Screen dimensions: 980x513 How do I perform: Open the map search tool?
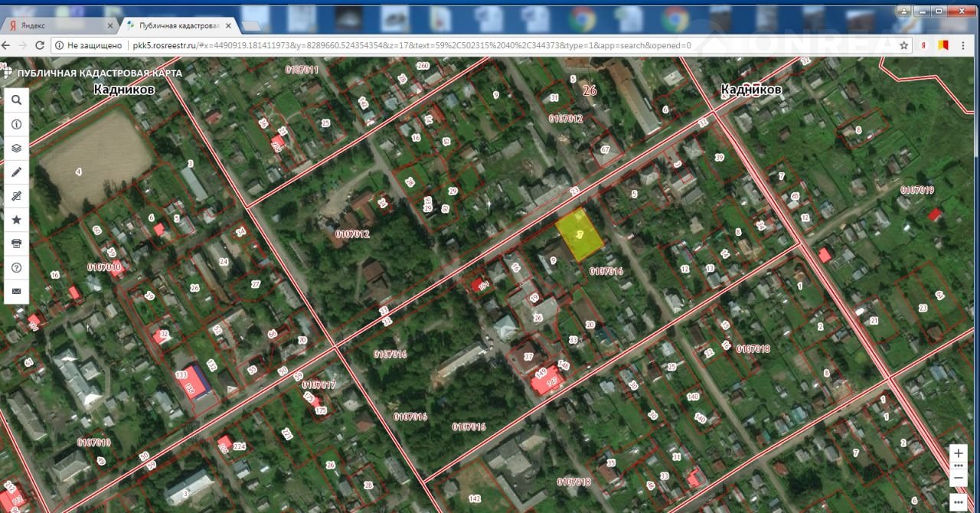pyautogui.click(x=16, y=100)
